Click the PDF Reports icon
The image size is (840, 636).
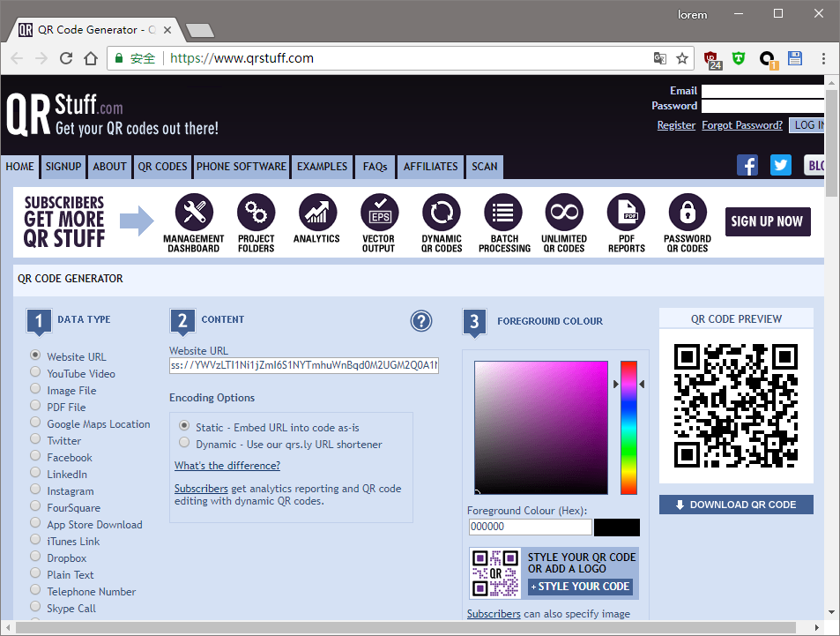pos(626,213)
